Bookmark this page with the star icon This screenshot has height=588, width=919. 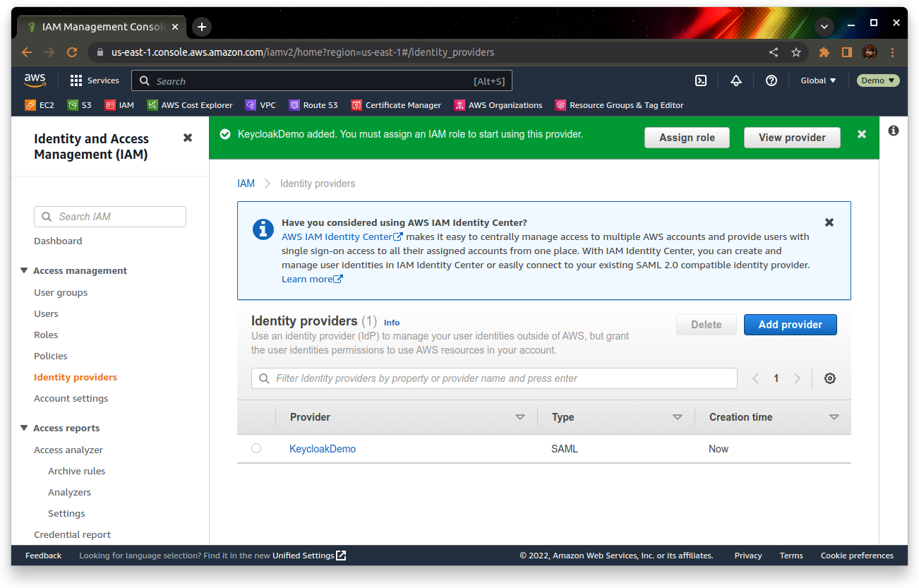pyautogui.click(x=796, y=52)
